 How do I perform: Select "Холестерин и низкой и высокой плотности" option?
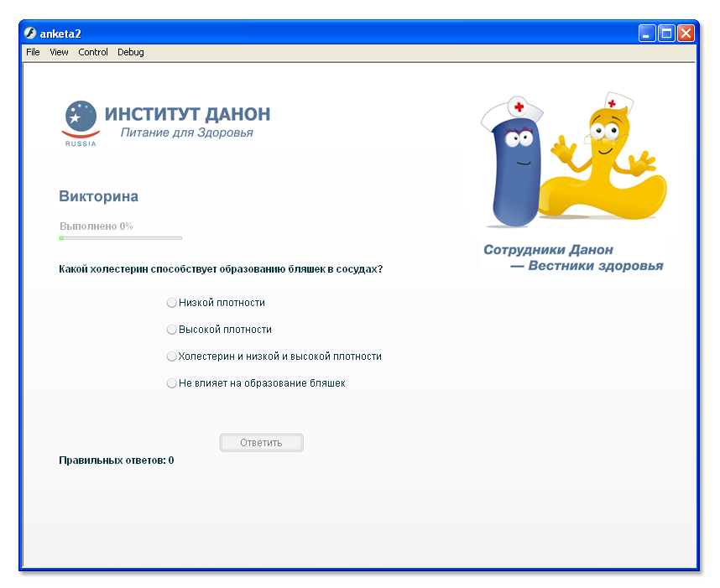click(171, 356)
